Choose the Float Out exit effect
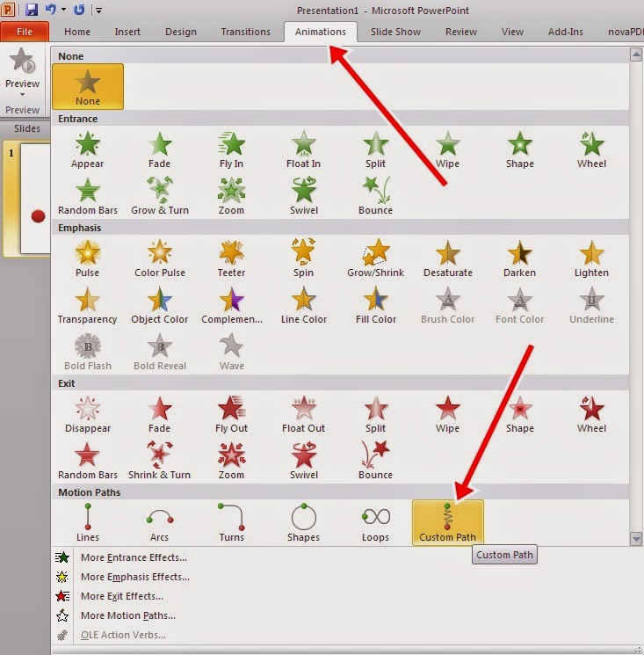Screen dimensions: 644x655 [x=303, y=414]
